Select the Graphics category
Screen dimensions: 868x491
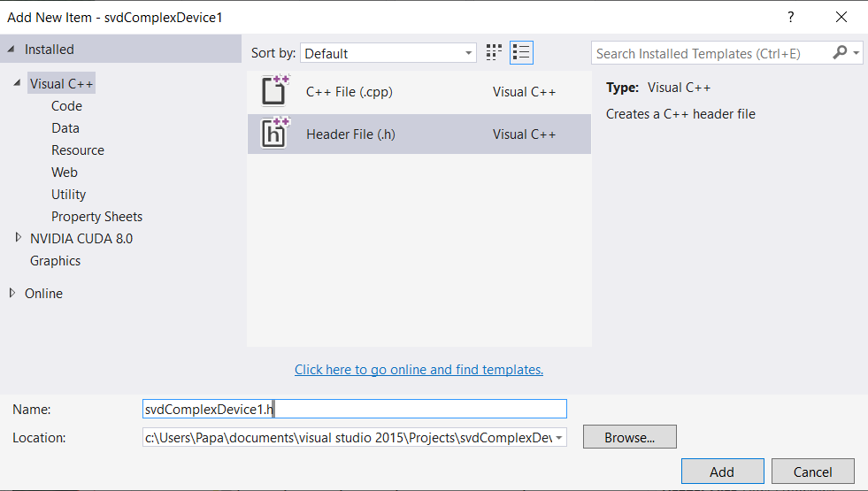click(x=55, y=261)
